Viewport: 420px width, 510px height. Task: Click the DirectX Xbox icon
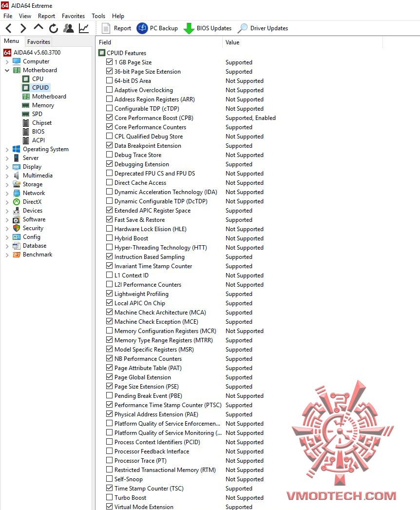(x=17, y=202)
